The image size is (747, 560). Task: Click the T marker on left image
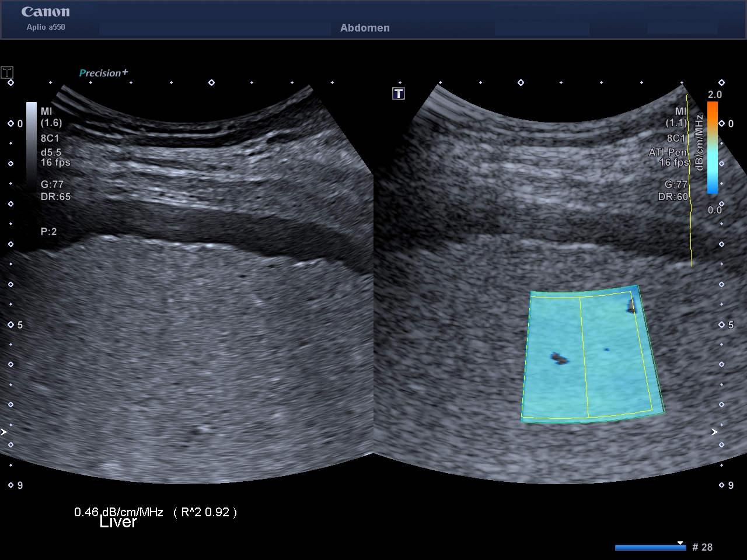[x=7, y=72]
